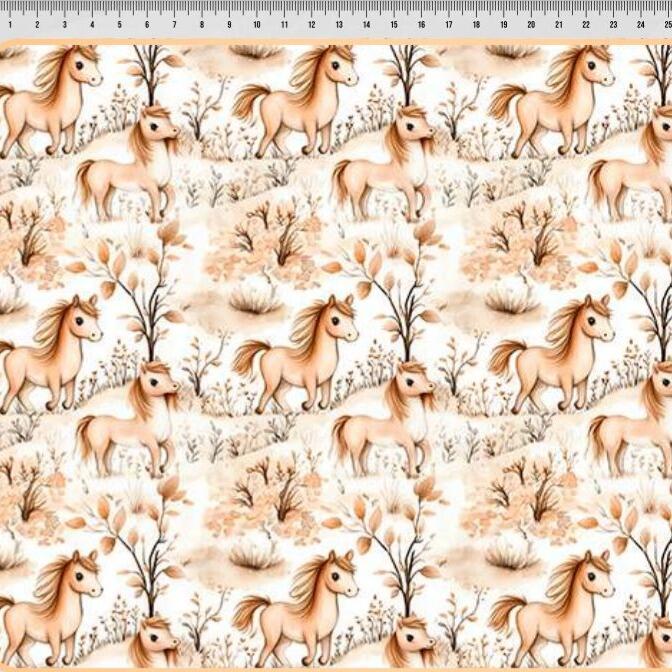Image resolution: width=672 pixels, height=672 pixels.
Task: Click the ruler mark labeled 5
Action: (120, 25)
